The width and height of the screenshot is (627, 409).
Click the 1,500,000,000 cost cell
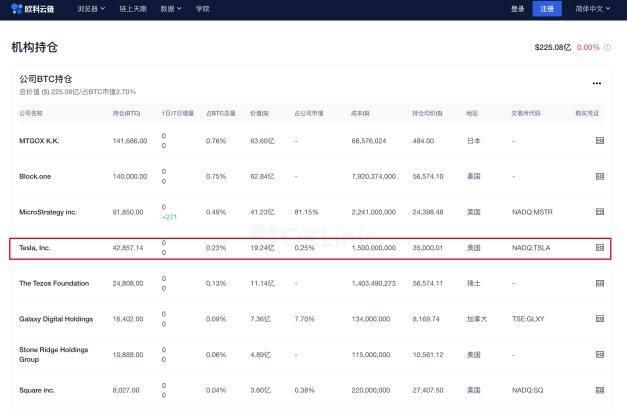(x=373, y=247)
